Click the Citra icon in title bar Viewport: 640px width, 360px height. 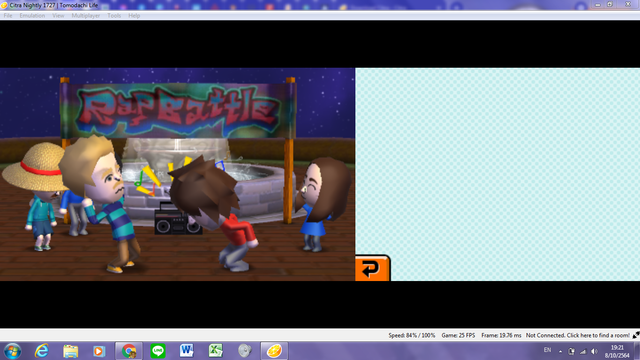point(4,5)
